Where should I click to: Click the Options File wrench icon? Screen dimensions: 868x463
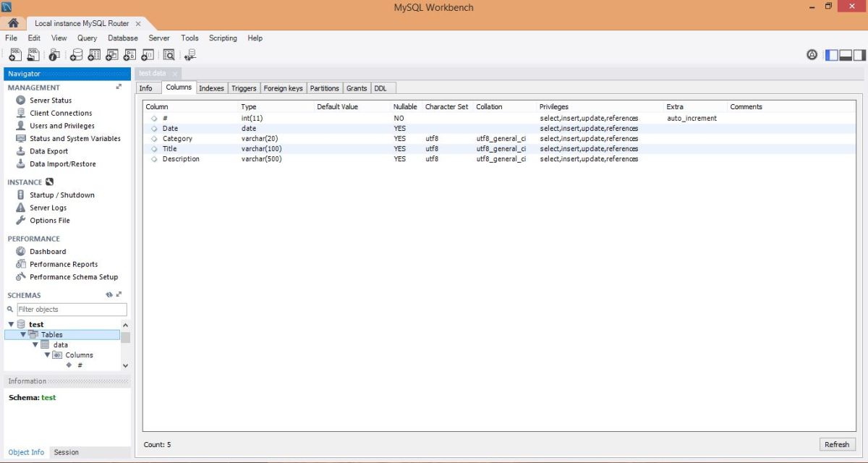click(x=21, y=221)
